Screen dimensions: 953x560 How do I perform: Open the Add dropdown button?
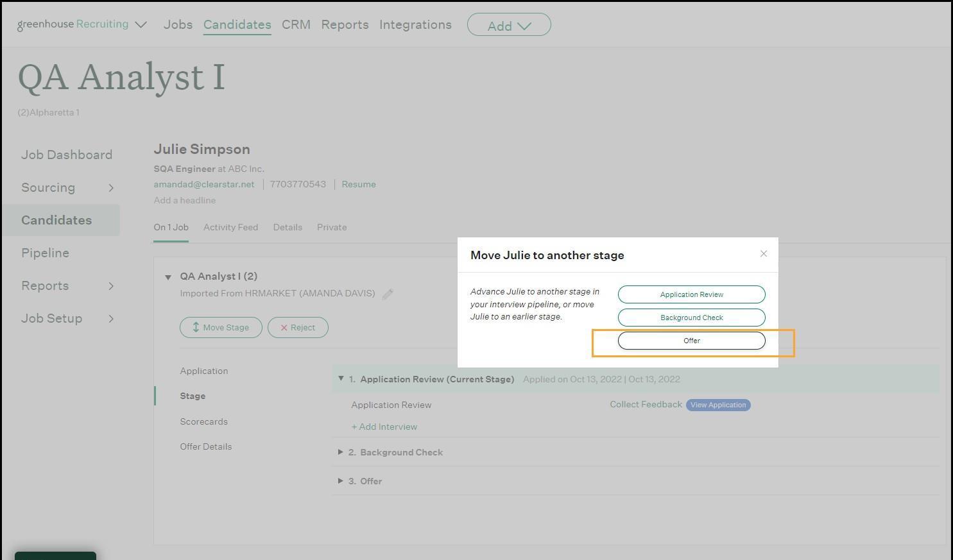(509, 25)
